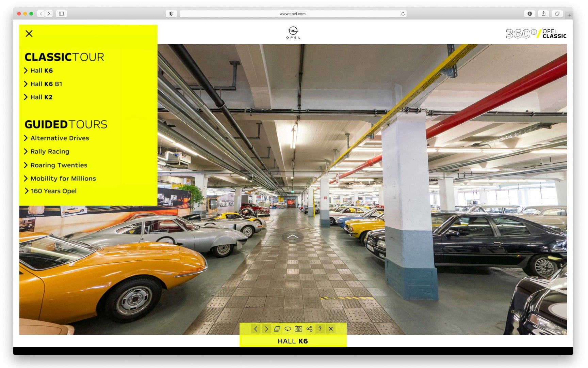Image resolution: width=588 pixels, height=368 pixels.
Task: Click the Opel logo at top center
Action: [293, 32]
